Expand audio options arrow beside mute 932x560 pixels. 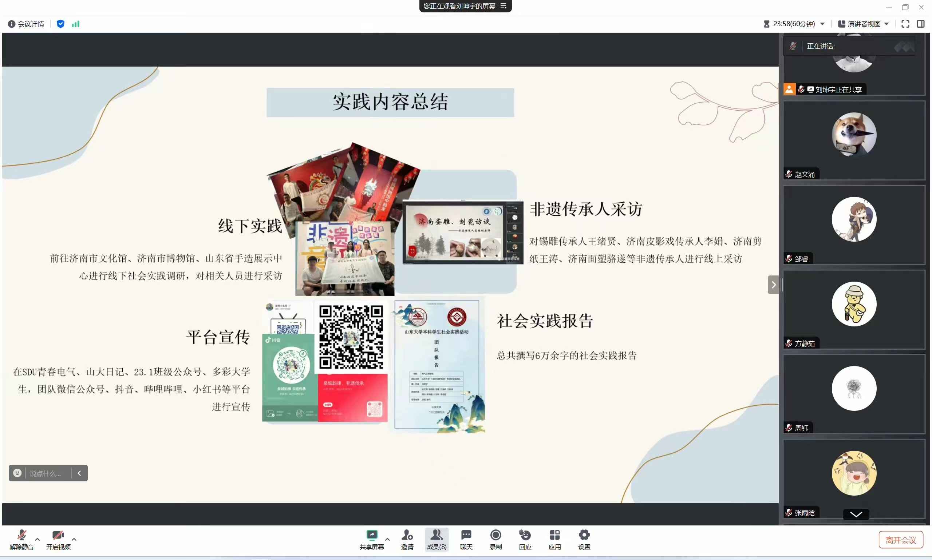pyautogui.click(x=37, y=539)
